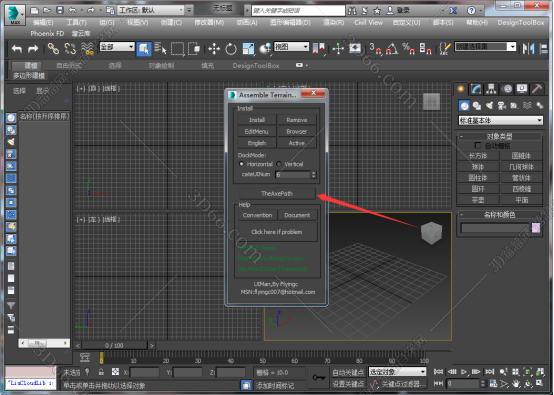This screenshot has height=395, width=554.
Task: Click the Document help button
Action: (297, 215)
